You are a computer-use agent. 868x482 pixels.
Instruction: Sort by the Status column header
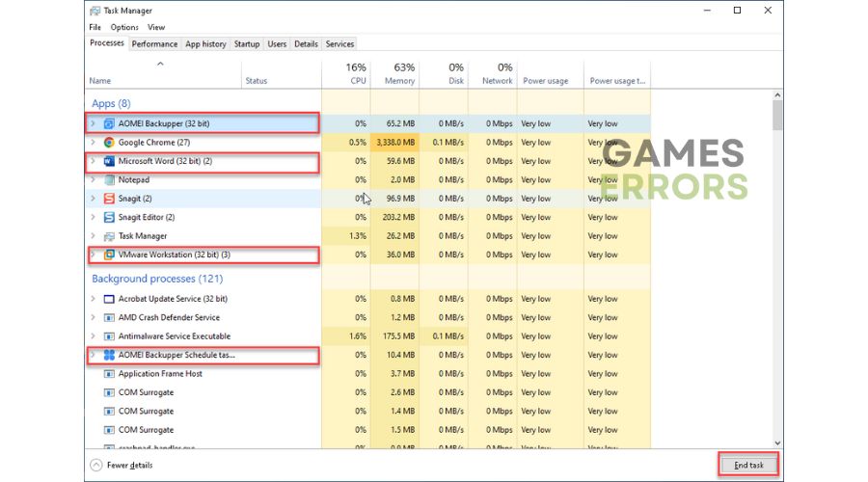(282, 74)
